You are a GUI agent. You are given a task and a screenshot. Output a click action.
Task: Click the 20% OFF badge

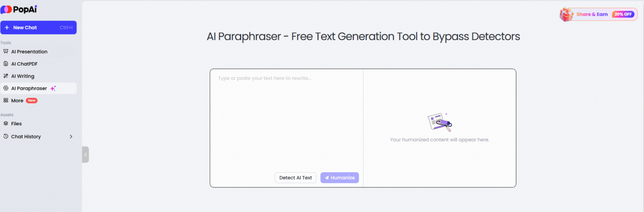623,14
